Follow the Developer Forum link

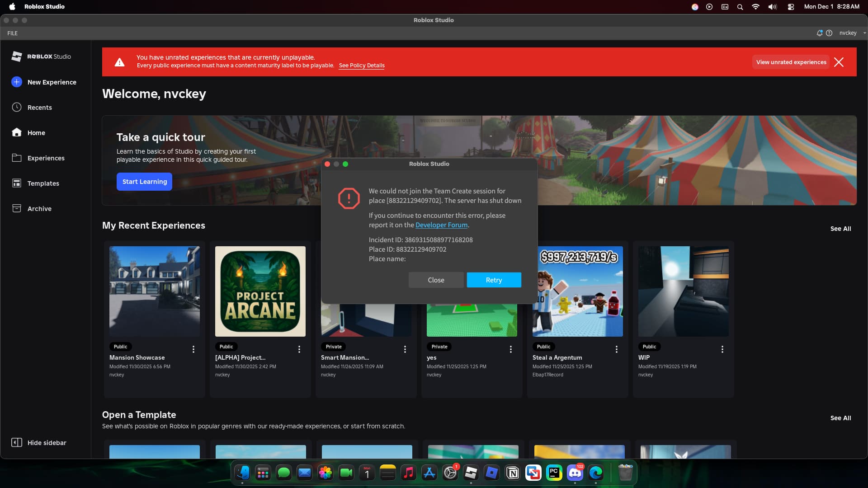441,225
